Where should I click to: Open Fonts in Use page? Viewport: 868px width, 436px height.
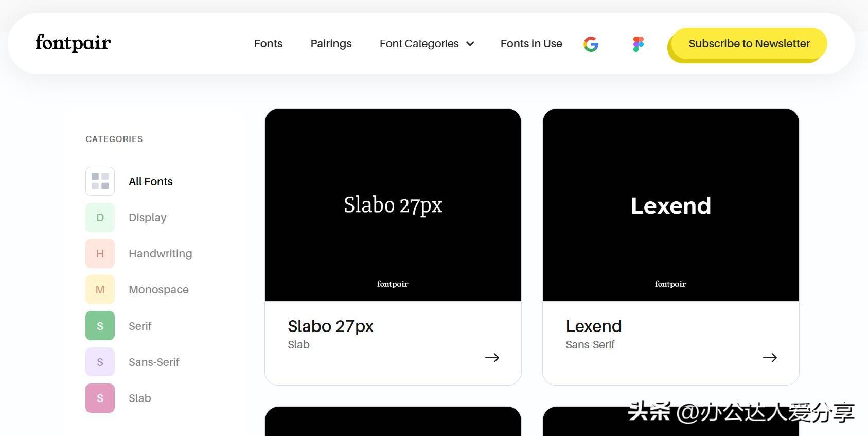pyautogui.click(x=531, y=44)
